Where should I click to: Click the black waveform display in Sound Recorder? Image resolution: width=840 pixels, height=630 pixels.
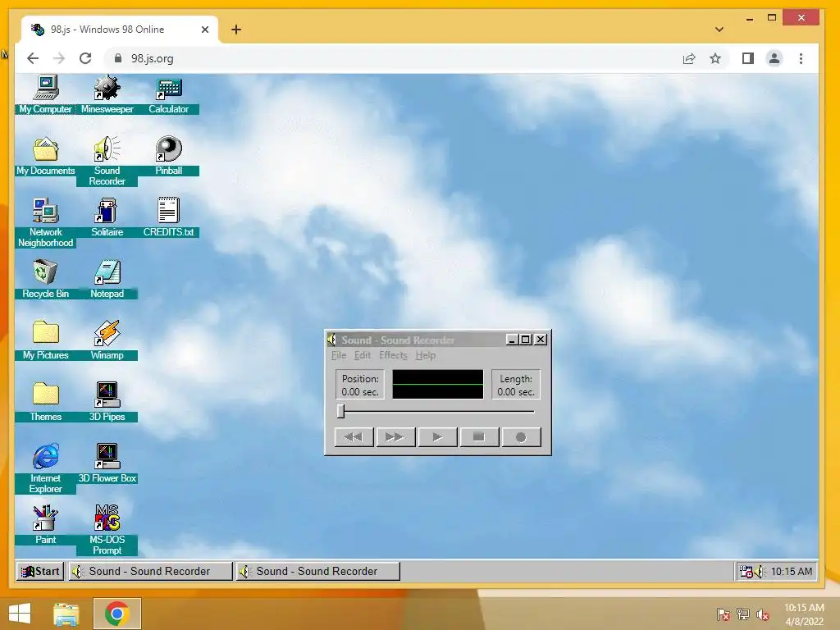pos(438,384)
